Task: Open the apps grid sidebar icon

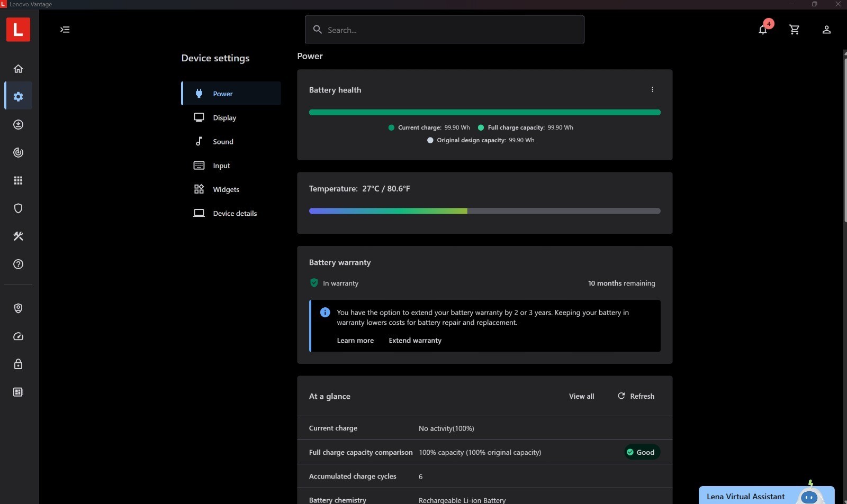Action: coord(18,181)
